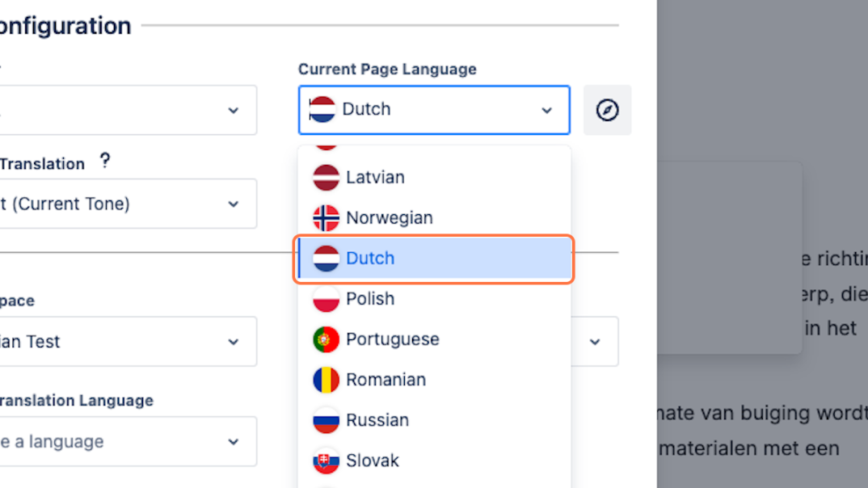Image resolution: width=868 pixels, height=488 pixels.
Task: Select Latvian from the language list
Action: coord(375,178)
